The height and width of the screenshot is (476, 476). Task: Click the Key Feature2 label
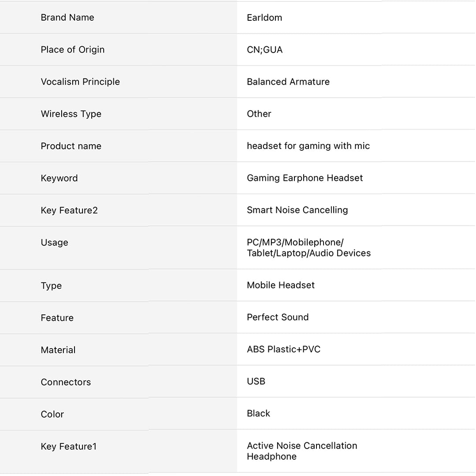point(69,211)
